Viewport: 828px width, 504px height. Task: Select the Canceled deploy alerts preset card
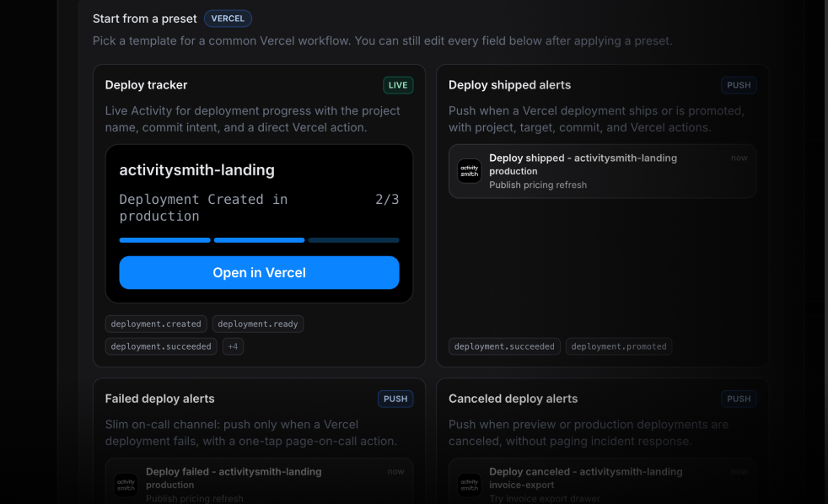point(602,430)
